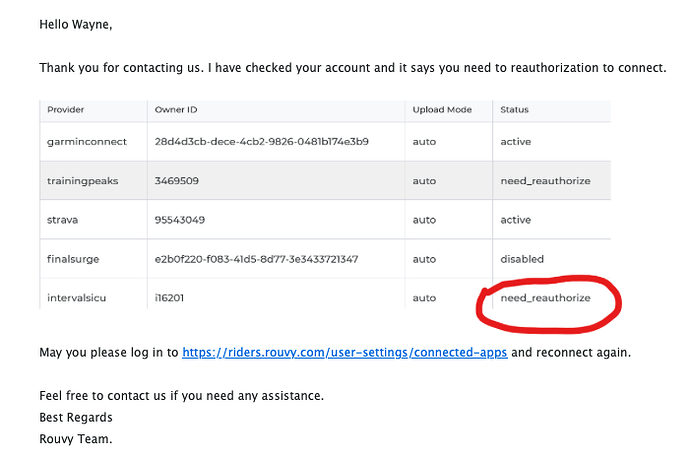Click the Owner ID column header

coord(176,110)
